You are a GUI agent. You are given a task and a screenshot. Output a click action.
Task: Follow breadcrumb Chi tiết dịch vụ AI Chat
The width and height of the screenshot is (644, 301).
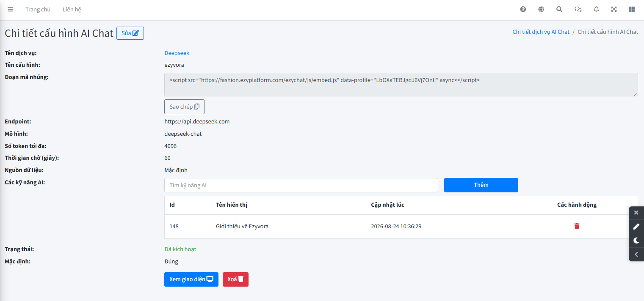(x=541, y=32)
